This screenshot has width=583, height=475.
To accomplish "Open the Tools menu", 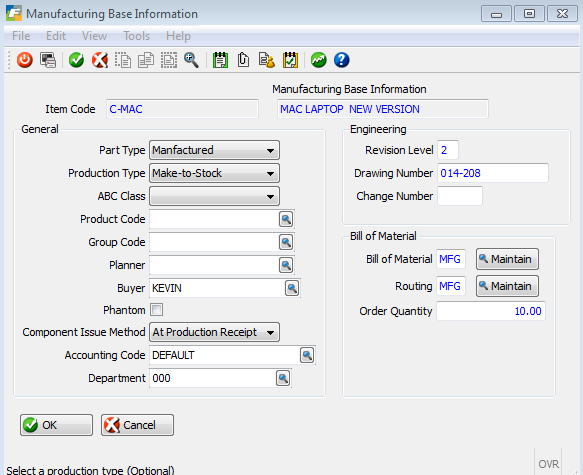I will (136, 36).
